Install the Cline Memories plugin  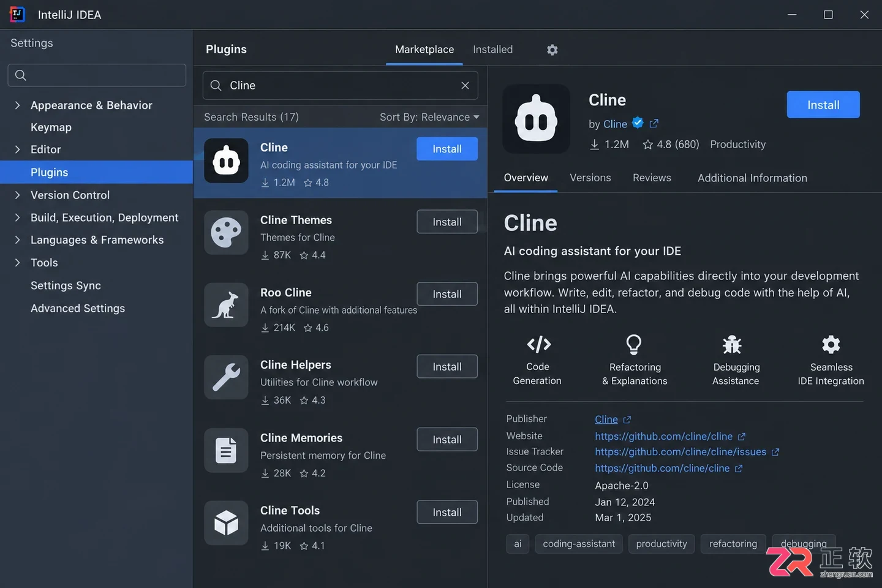point(447,439)
